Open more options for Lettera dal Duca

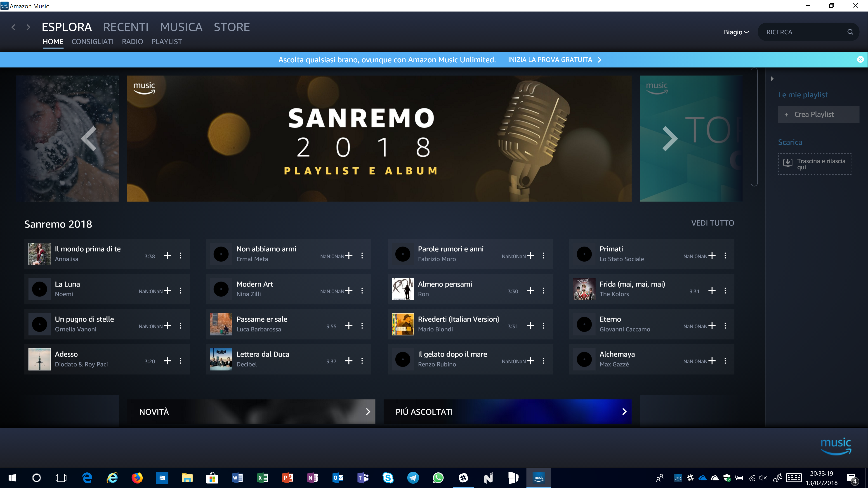click(x=362, y=361)
